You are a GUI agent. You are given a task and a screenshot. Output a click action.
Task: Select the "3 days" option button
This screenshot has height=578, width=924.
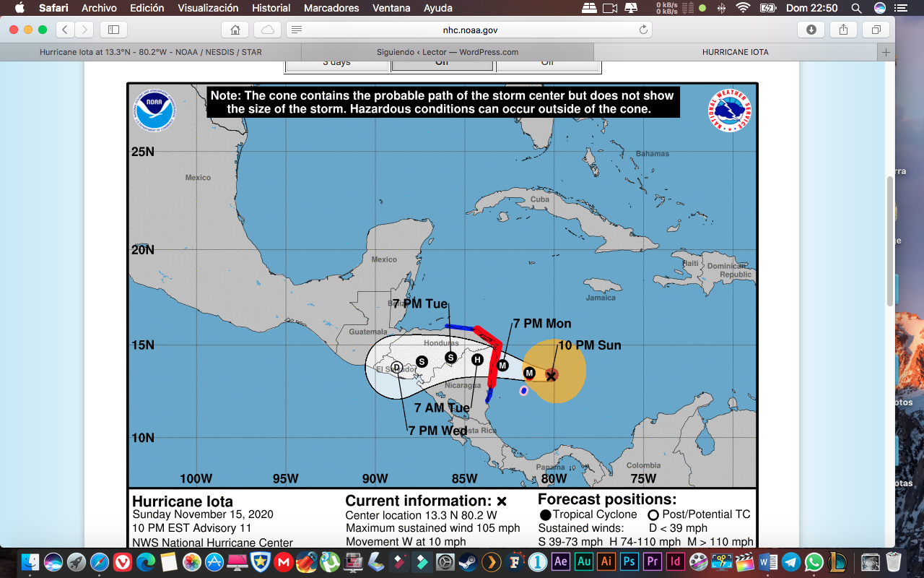point(336,64)
